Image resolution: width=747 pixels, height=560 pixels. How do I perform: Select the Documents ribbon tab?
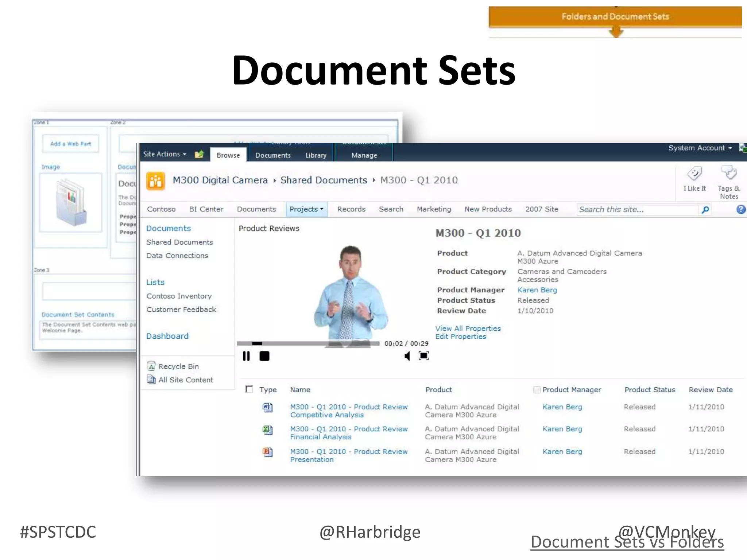[x=273, y=155]
